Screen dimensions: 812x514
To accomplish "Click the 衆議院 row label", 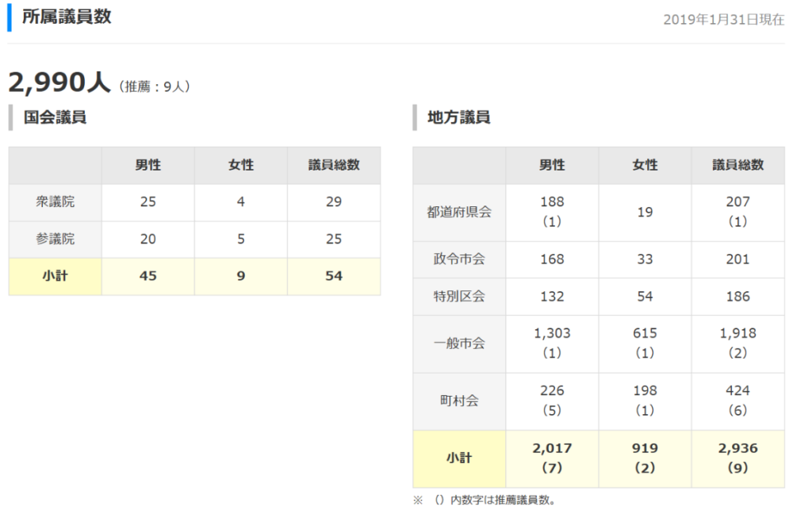I will point(56,201).
